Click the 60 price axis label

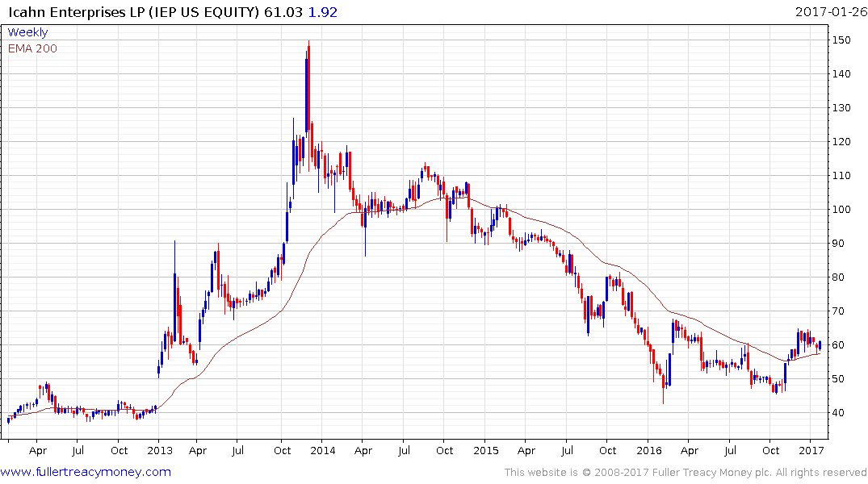(838, 345)
